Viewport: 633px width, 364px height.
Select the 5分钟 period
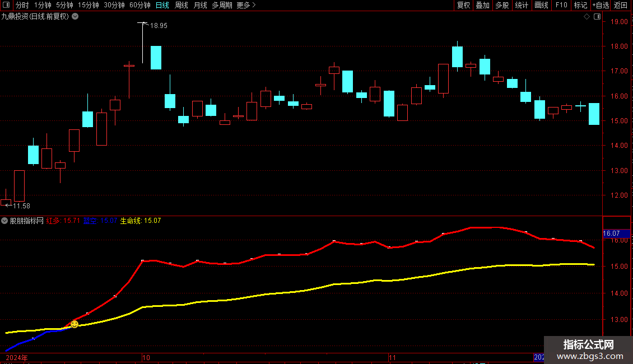pyautogui.click(x=64, y=5)
